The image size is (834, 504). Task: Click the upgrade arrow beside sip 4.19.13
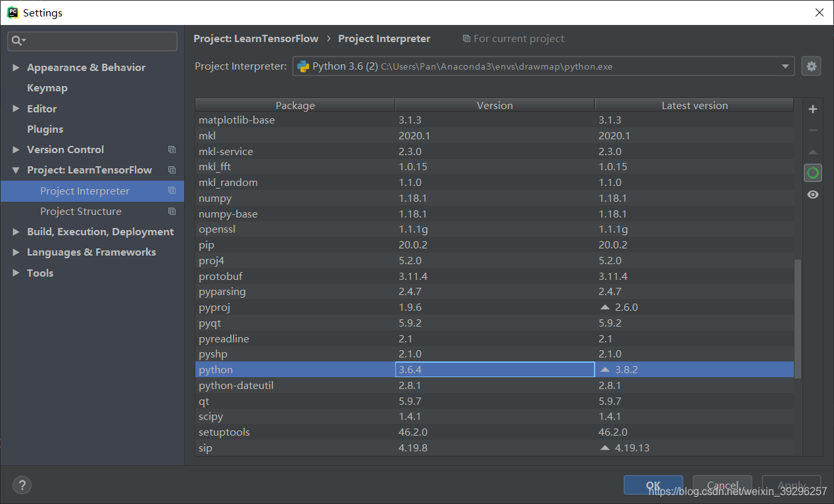pos(604,447)
